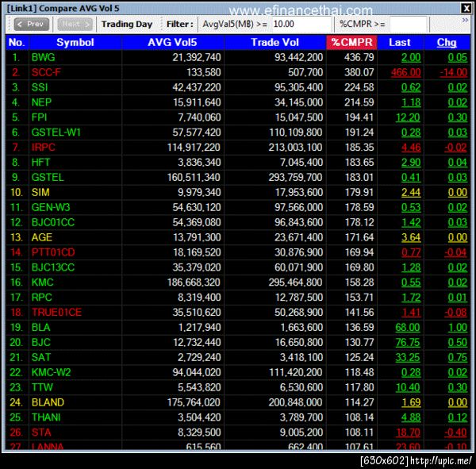The width and height of the screenshot is (476, 469).
Task: Click row number 14 for PTT01CD
Action: point(17,252)
